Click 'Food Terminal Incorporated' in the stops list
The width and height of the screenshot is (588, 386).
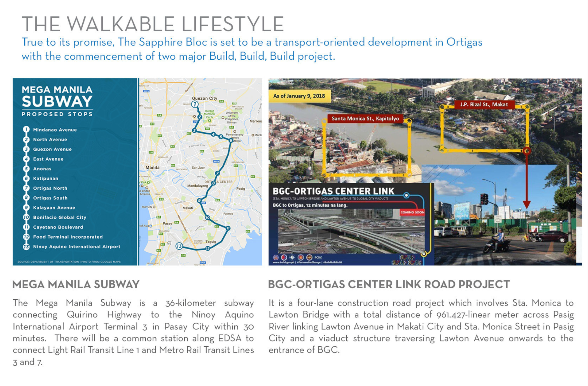point(68,237)
